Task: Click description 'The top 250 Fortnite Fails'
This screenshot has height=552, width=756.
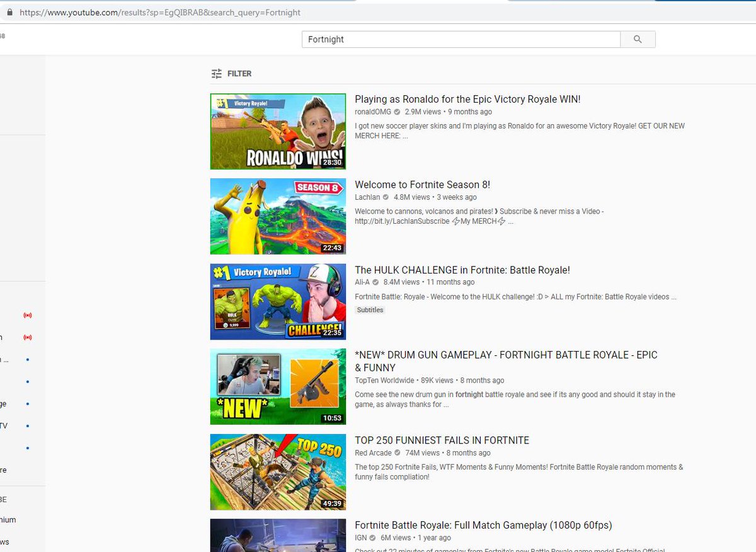Action: (519, 472)
